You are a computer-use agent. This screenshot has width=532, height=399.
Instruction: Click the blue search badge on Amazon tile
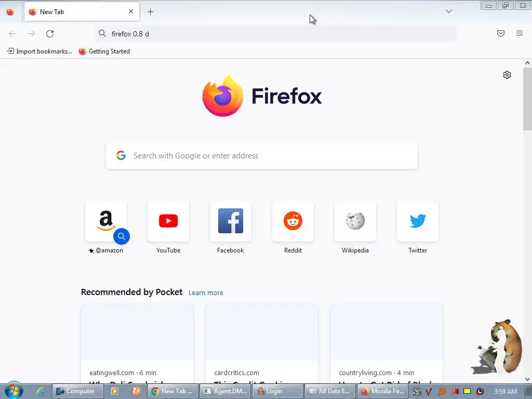[x=122, y=236]
